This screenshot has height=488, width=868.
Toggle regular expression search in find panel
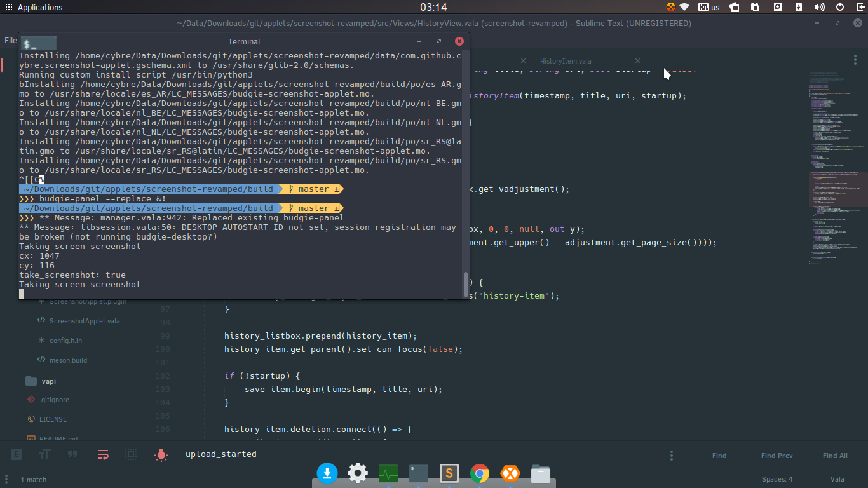[17, 454]
